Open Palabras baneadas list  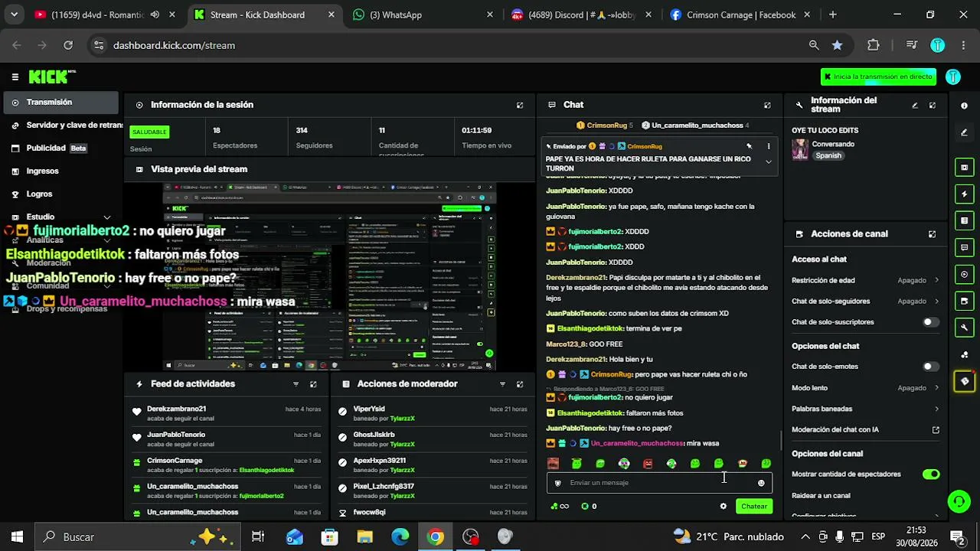865,409
